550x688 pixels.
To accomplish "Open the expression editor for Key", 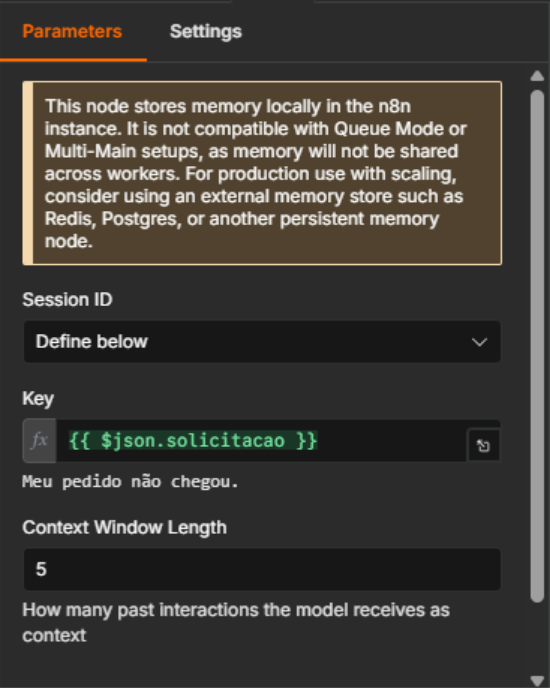I will [x=483, y=446].
